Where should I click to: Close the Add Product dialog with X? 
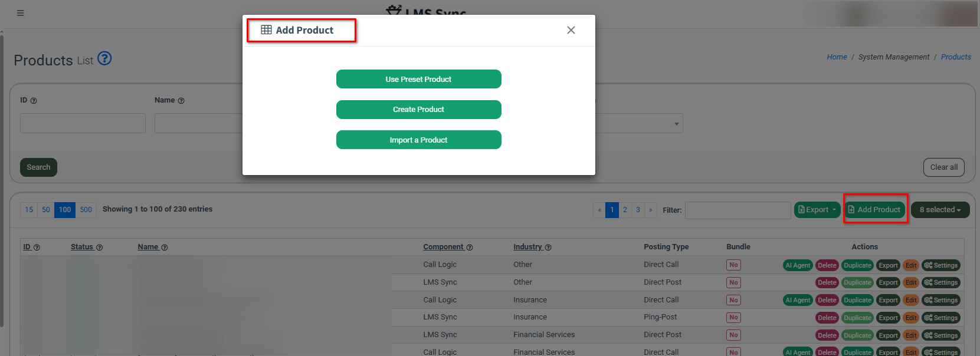571,30
